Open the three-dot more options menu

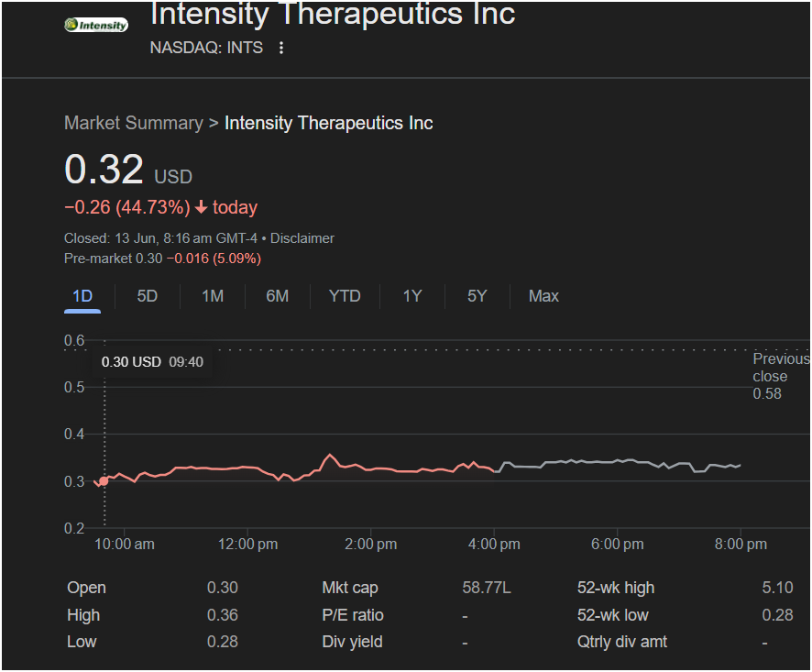pyautogui.click(x=281, y=49)
